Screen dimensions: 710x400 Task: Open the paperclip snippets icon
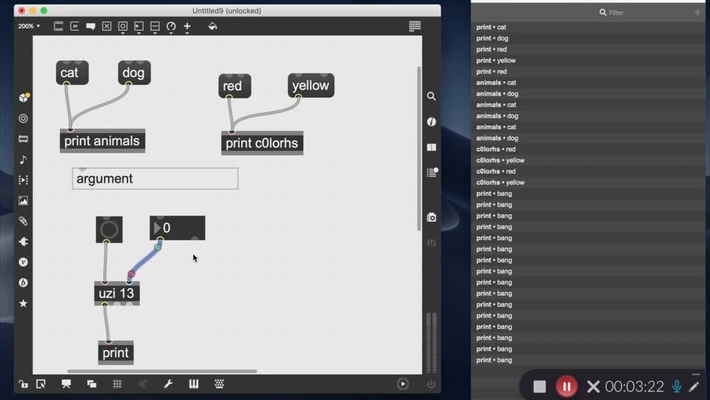click(23, 221)
